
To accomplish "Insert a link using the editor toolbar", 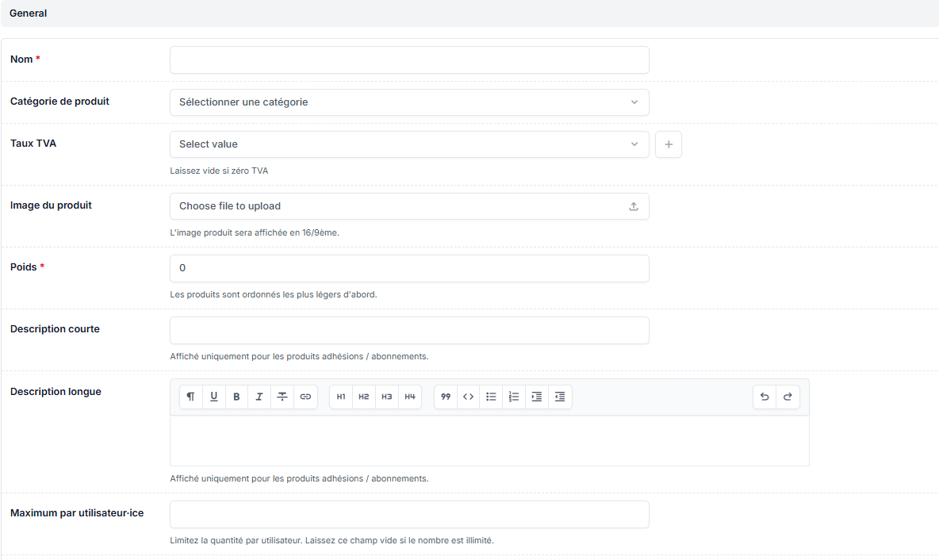I will pyautogui.click(x=305, y=397).
